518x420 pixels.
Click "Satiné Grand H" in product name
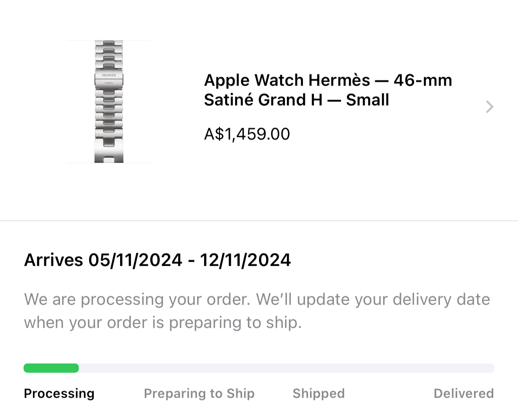(x=263, y=100)
